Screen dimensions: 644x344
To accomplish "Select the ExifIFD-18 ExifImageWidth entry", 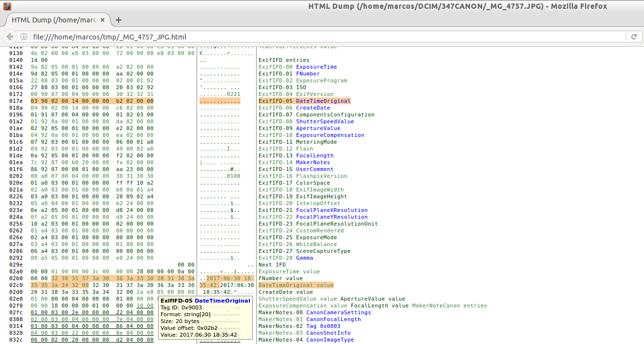I will click(301, 190).
